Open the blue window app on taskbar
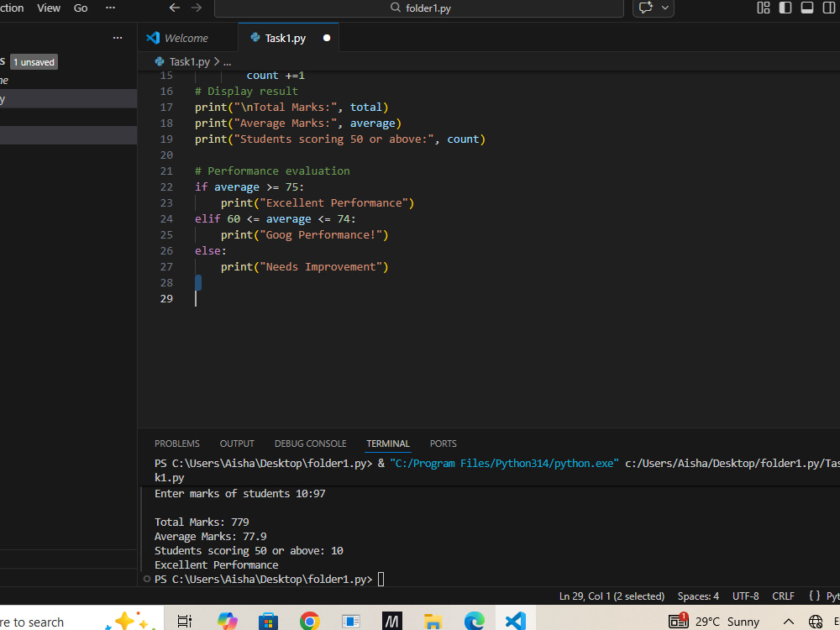The image size is (840, 630). (351, 622)
